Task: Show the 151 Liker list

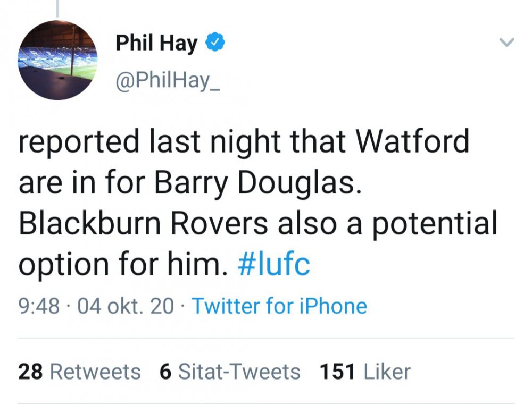Action: pyautogui.click(x=365, y=372)
